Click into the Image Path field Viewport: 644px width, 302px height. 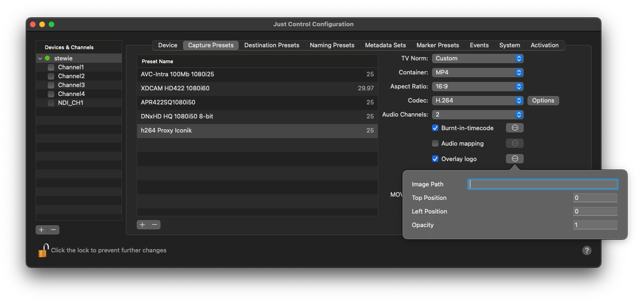542,184
